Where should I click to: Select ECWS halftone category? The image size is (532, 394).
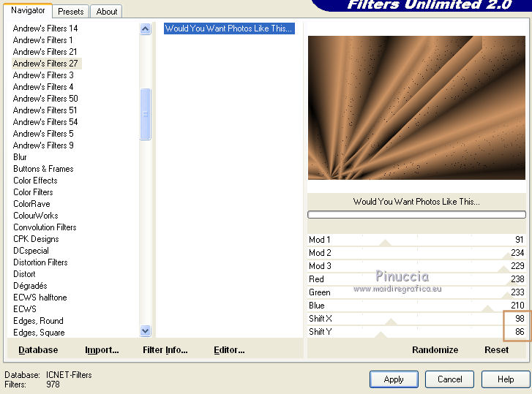click(40, 298)
